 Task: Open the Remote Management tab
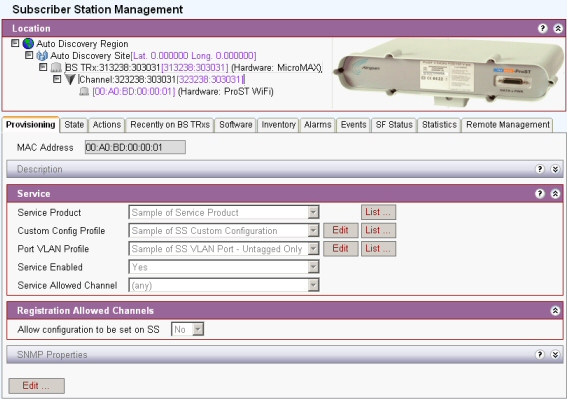coord(507,125)
